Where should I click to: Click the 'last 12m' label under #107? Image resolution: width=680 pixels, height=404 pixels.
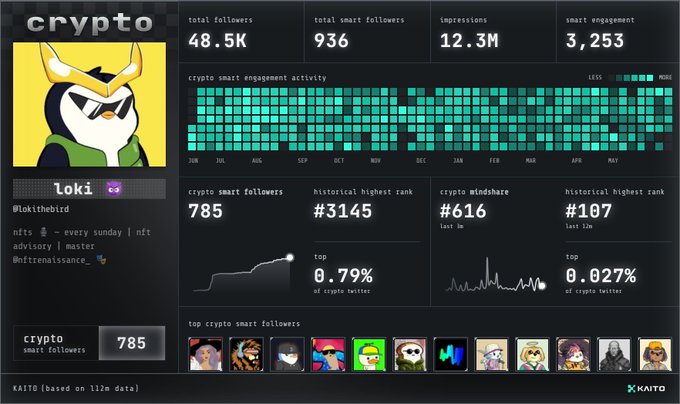579,226
